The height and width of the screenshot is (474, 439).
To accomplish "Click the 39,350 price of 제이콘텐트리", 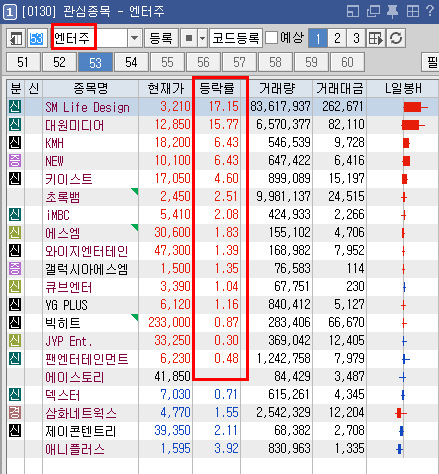I will 172,431.
